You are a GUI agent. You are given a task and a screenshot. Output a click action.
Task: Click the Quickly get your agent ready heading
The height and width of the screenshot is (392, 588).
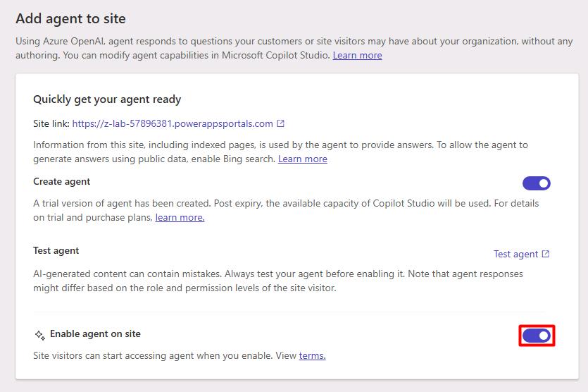pyautogui.click(x=107, y=99)
